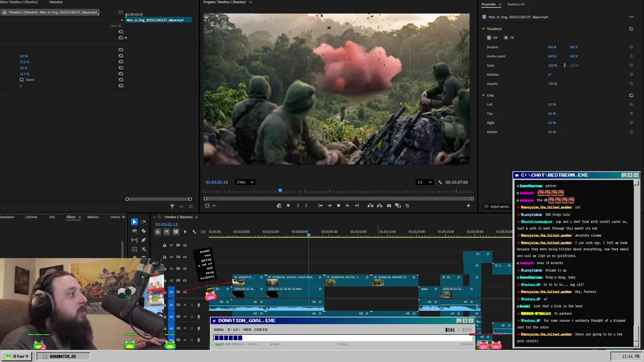The height and width of the screenshot is (362, 644).
Task: Select the Slip tool
Action: (x=134, y=240)
